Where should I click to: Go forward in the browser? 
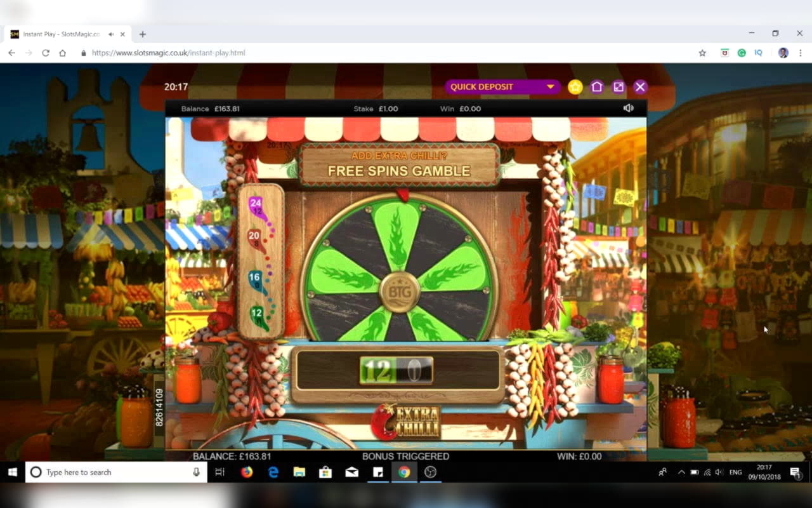(29, 53)
